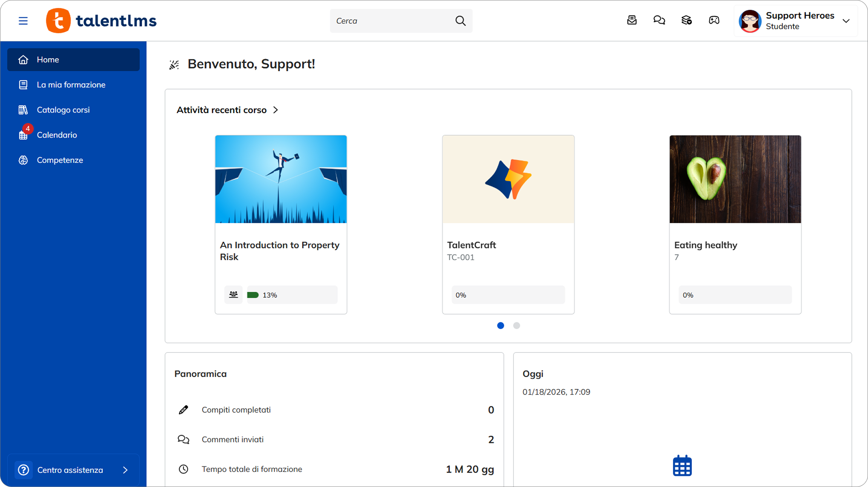Click the hamburger menu icon
The image size is (868, 487).
click(x=23, y=21)
